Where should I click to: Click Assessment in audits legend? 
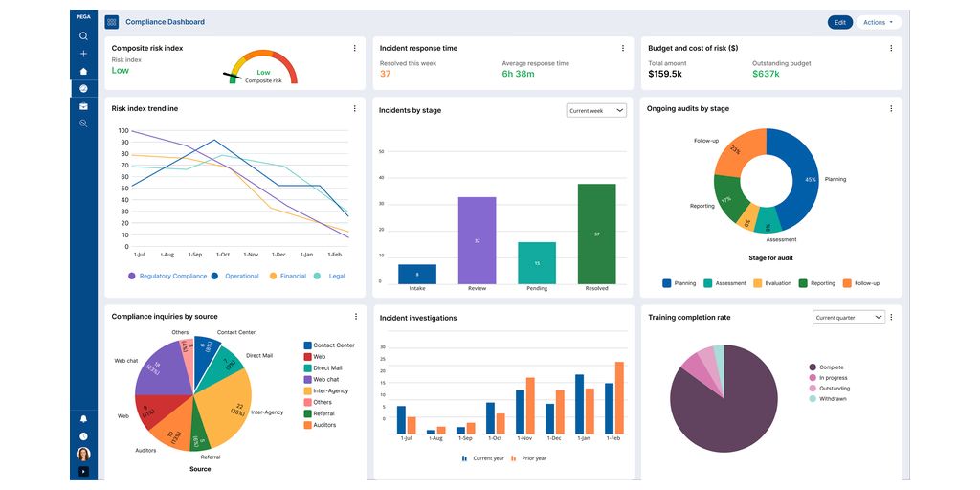pos(724,283)
